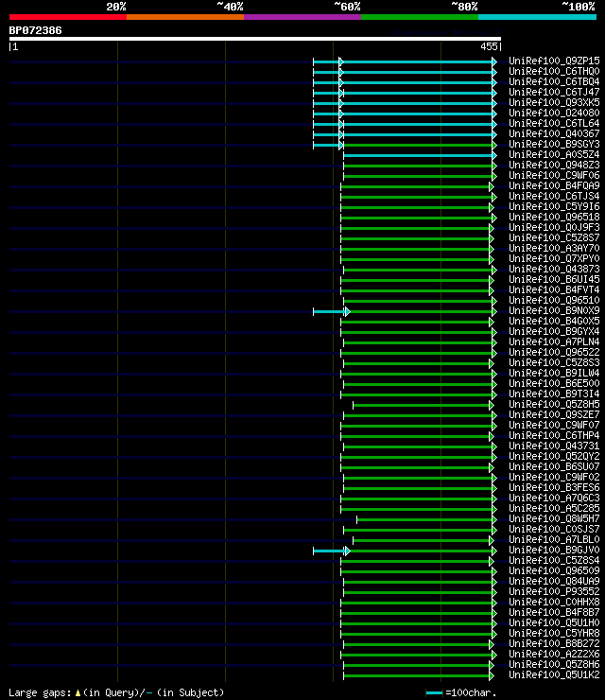Open hit UniRef100_Q5Z8H5
Viewport: 605px width, 700px height.
coord(554,405)
